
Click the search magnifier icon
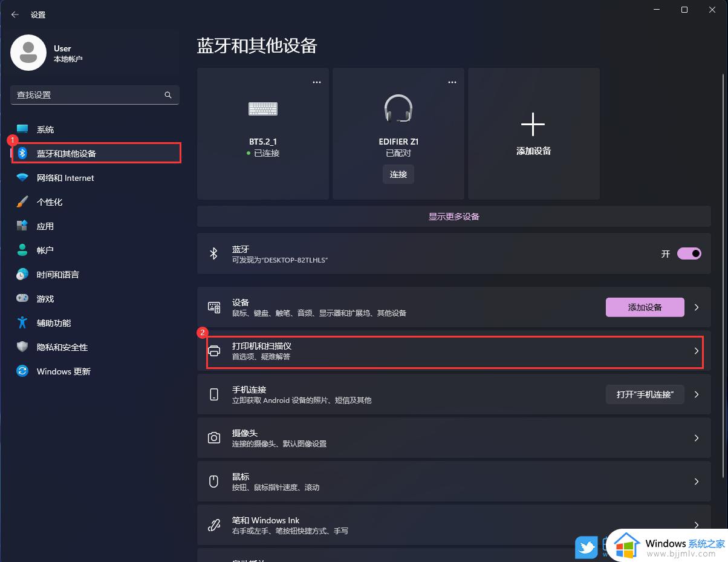pos(168,95)
